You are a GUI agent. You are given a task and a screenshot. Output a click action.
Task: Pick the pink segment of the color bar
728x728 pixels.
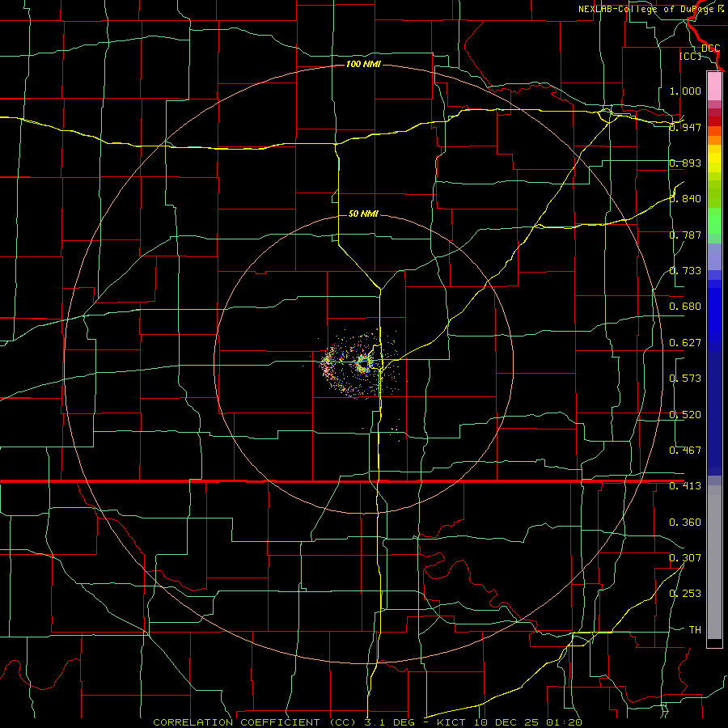tap(714, 87)
